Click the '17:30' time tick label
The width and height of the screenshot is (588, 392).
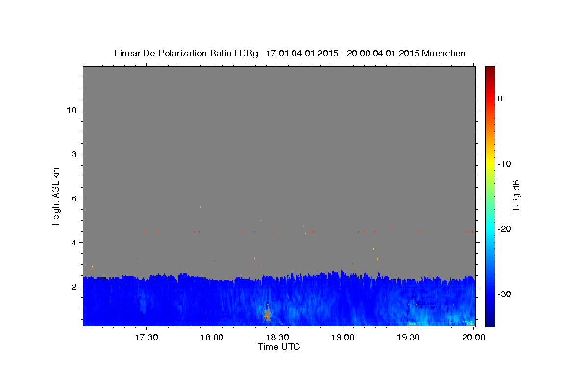tap(146, 338)
